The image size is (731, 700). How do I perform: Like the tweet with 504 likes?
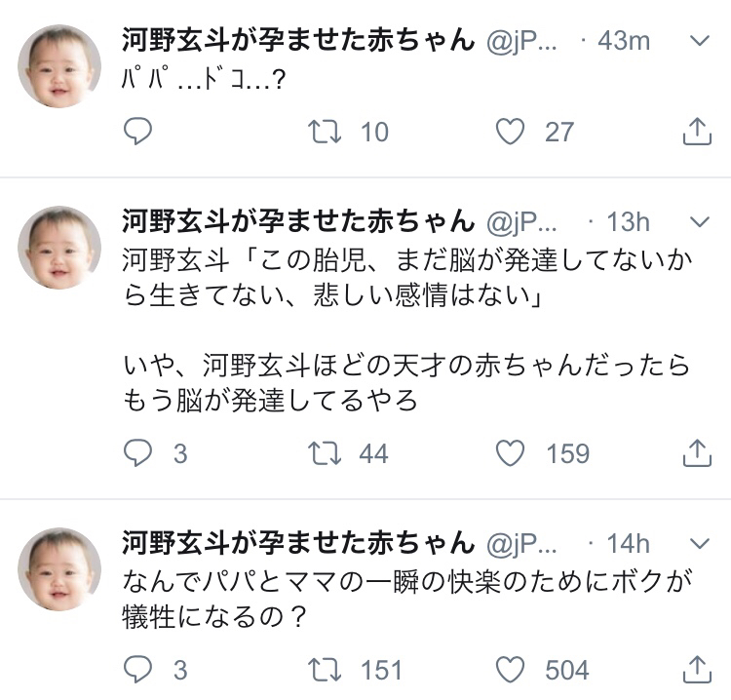(510, 670)
